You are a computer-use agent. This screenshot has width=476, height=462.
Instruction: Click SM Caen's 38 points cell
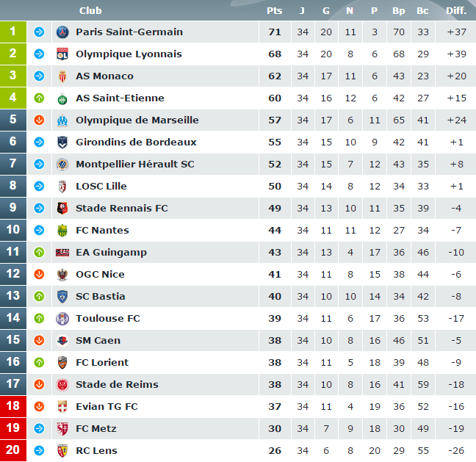coord(275,341)
